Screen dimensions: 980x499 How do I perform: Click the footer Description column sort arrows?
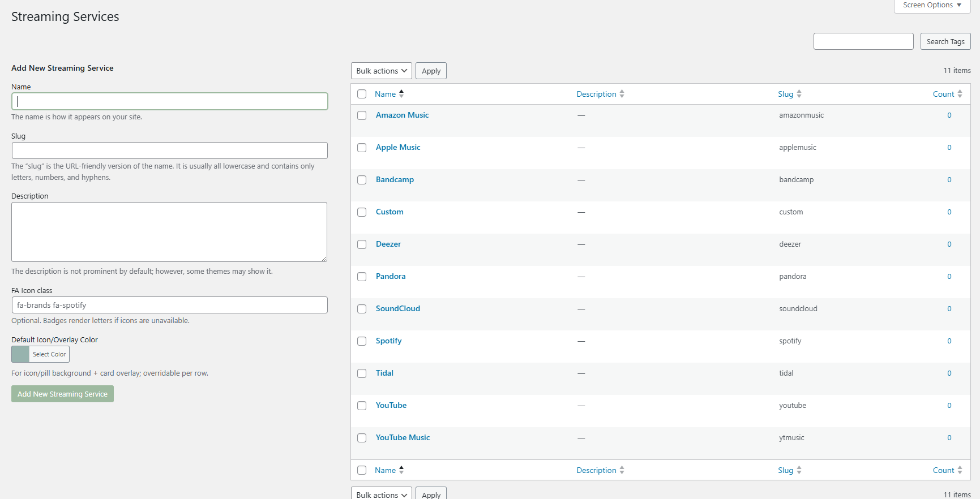(x=622, y=470)
